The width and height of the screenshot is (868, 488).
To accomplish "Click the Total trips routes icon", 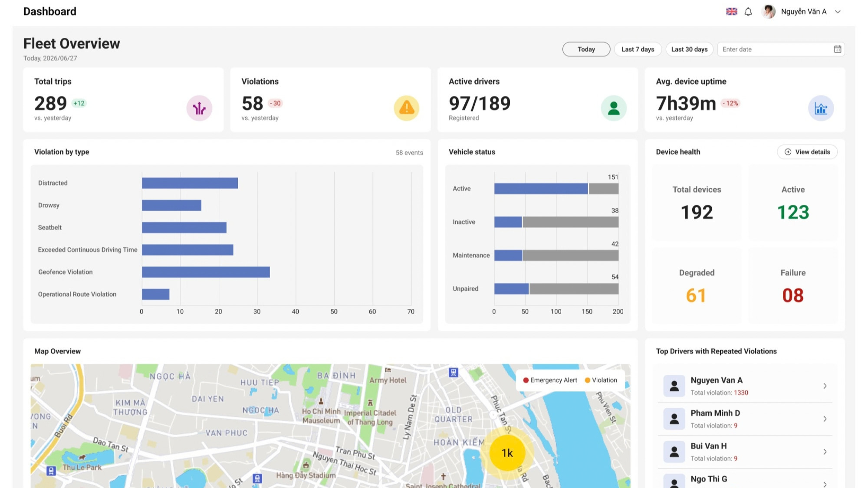I will [x=199, y=108].
